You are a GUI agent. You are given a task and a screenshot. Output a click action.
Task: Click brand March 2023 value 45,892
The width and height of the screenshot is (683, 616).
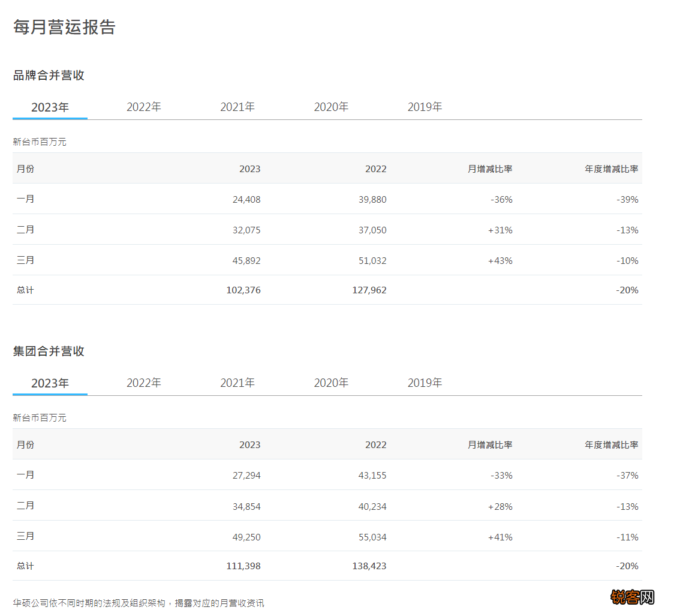click(x=246, y=260)
